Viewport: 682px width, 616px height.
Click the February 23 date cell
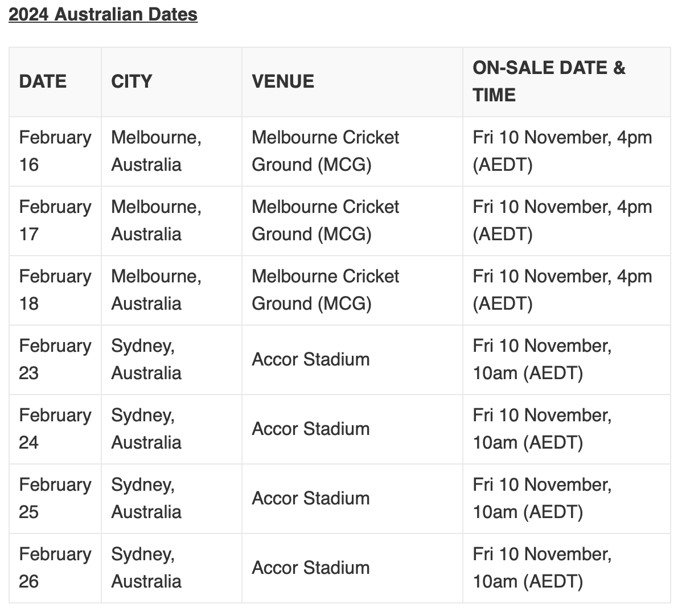coord(55,360)
